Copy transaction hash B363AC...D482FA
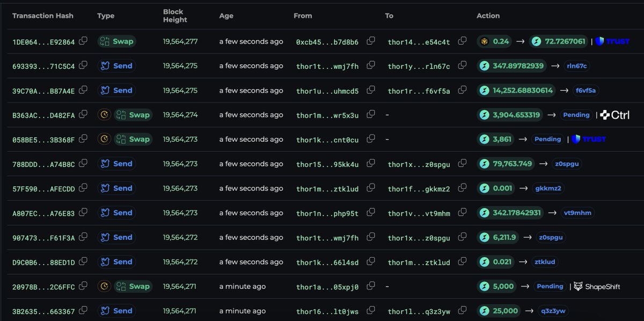Viewport: 644px width, 321px height. [x=83, y=115]
